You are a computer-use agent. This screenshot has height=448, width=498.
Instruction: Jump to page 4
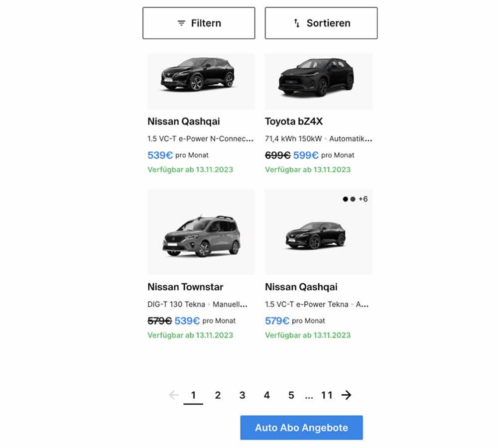[x=266, y=395]
